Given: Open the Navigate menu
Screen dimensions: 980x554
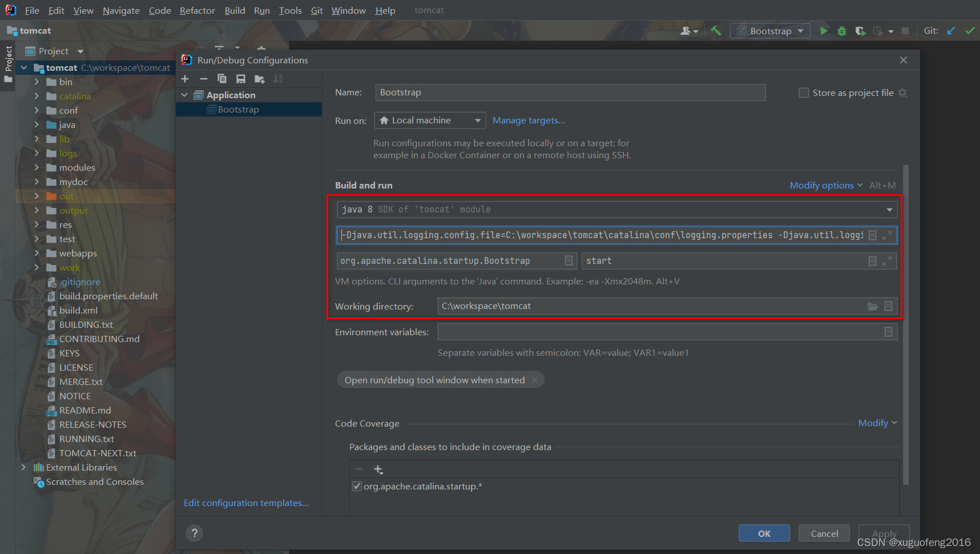Looking at the screenshot, I should coord(121,10).
